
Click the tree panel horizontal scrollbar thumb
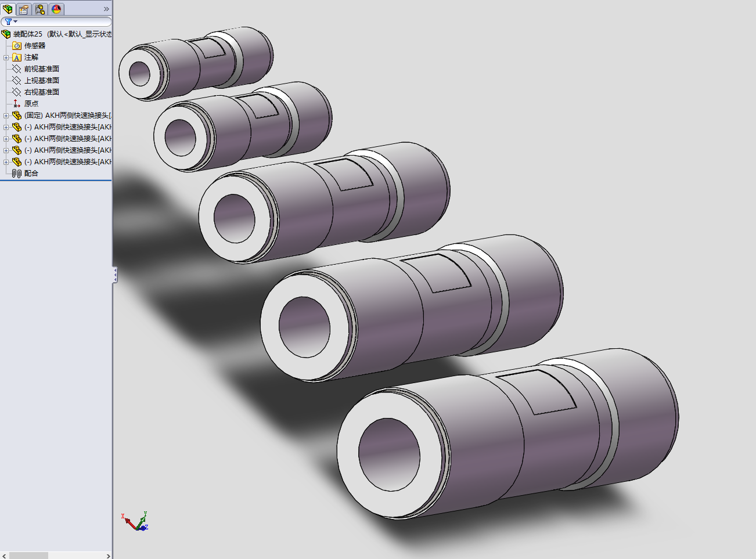[28, 556]
